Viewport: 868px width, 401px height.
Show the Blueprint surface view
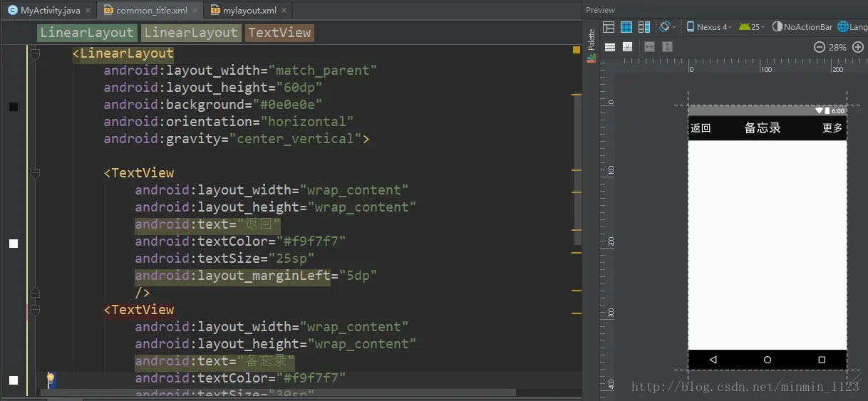click(x=626, y=27)
